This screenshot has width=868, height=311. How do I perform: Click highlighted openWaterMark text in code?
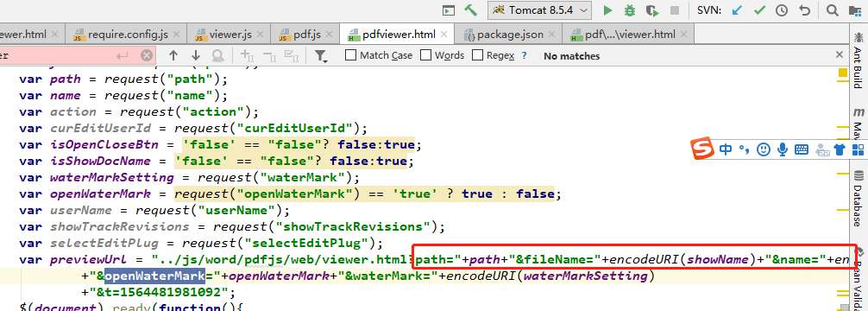[155, 276]
